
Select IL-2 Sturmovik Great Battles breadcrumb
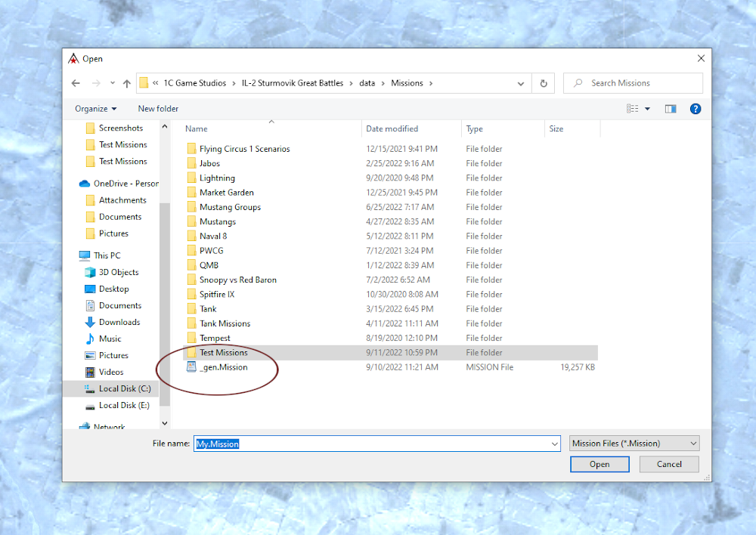(x=292, y=83)
